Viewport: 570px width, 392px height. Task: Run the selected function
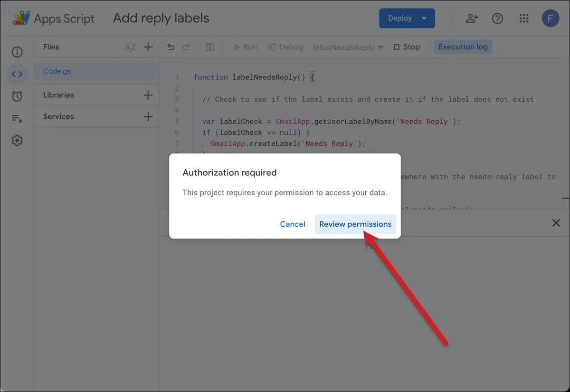(x=245, y=47)
